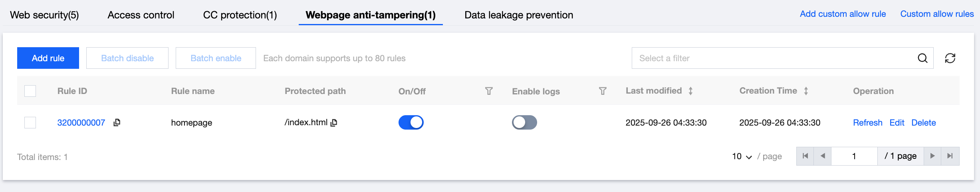Open the Data leakage prevention tab
Image resolution: width=980 pixels, height=192 pixels.
(519, 15)
